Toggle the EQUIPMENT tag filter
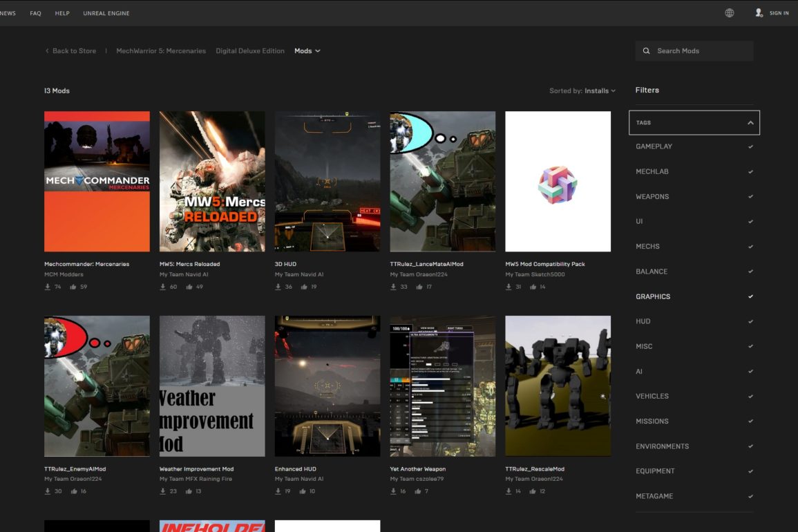This screenshot has height=532, width=798. coord(694,471)
